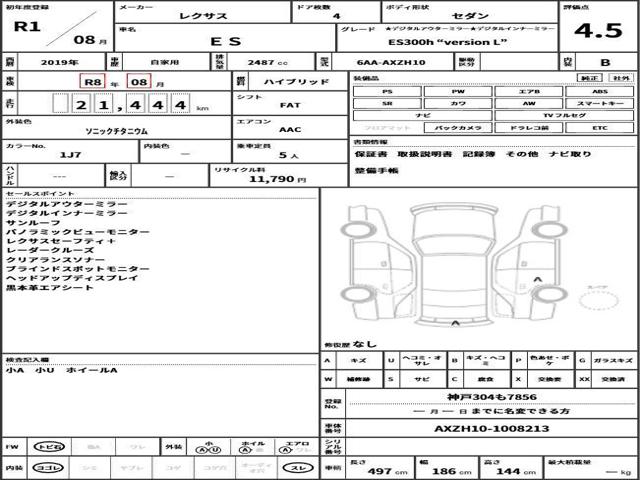The width and height of the screenshot is (640, 480).
Task: Click the body type セダン
Action: pyautogui.click(x=470, y=16)
